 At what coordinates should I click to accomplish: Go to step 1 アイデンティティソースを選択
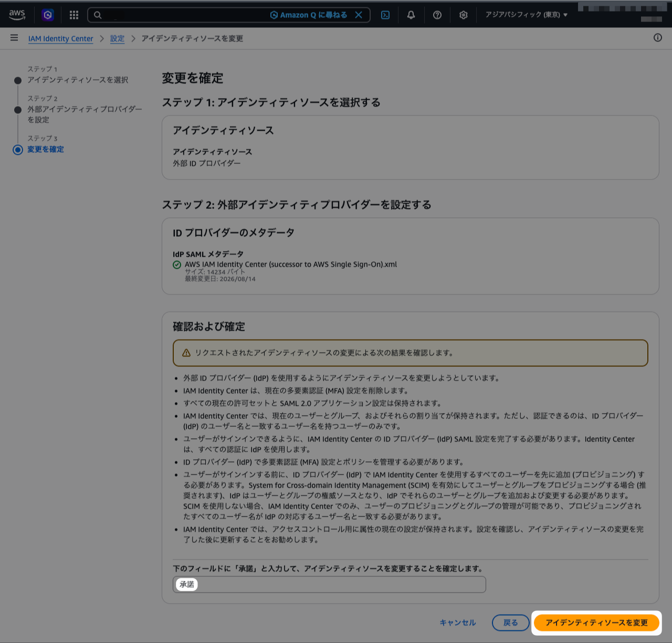pos(78,80)
